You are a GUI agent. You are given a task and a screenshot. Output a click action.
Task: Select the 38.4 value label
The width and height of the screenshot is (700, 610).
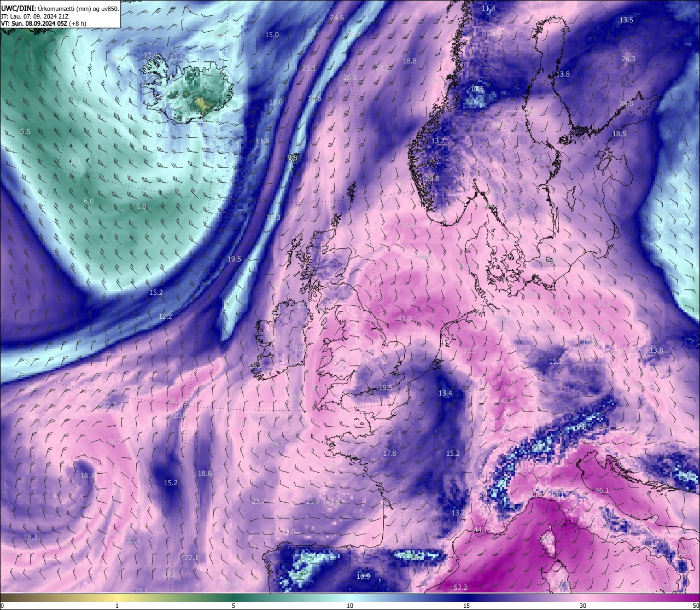click(174, 401)
